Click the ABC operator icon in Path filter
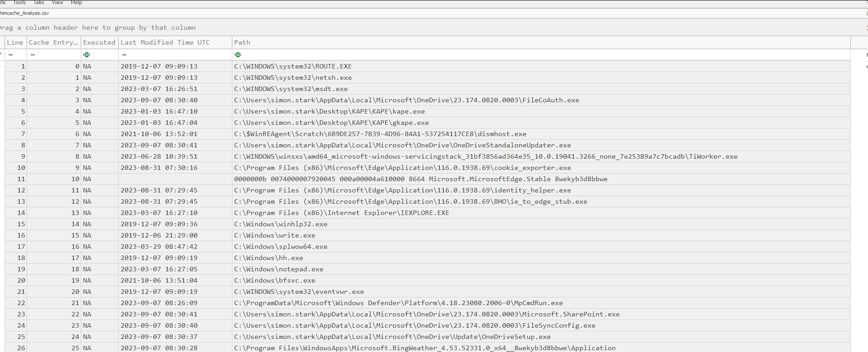Image resolution: width=868 pixels, height=352 pixels. click(238, 55)
